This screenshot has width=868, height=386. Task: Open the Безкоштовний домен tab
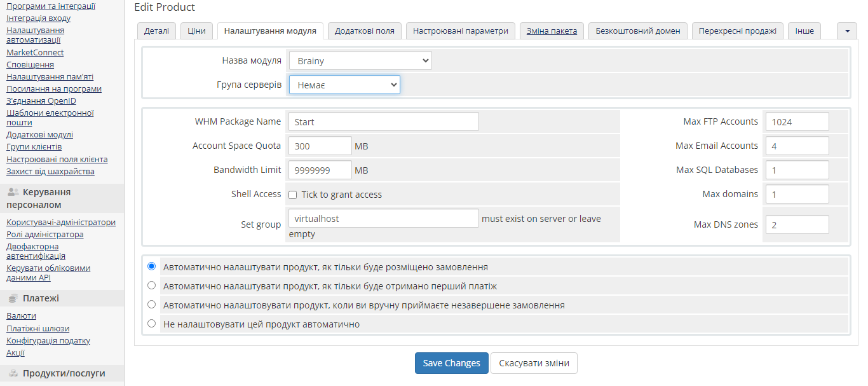[x=637, y=31]
